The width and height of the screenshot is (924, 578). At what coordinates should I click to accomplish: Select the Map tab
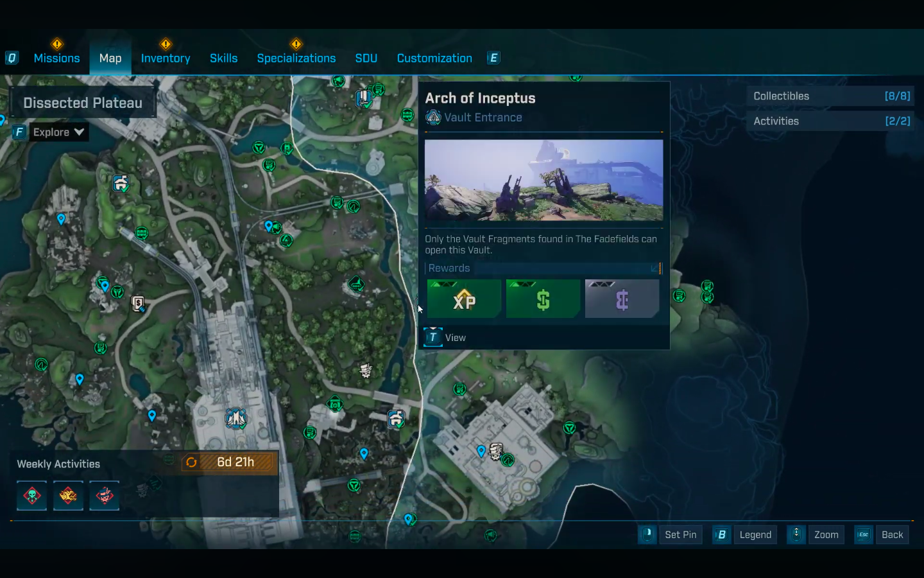pos(110,58)
